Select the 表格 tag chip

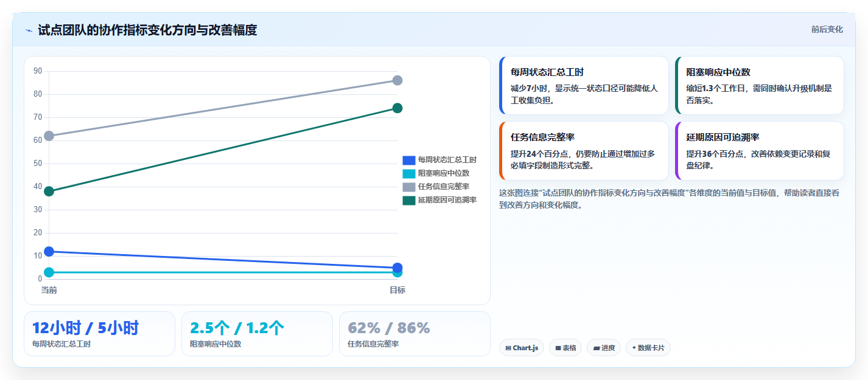(565, 348)
